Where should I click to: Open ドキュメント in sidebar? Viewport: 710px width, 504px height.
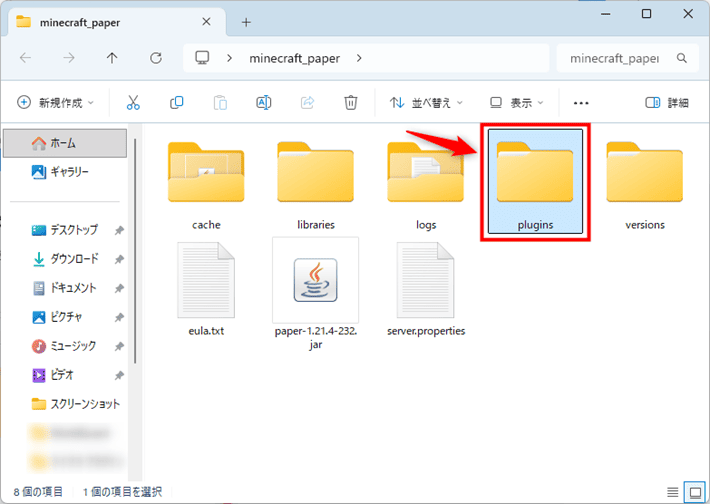(65, 288)
